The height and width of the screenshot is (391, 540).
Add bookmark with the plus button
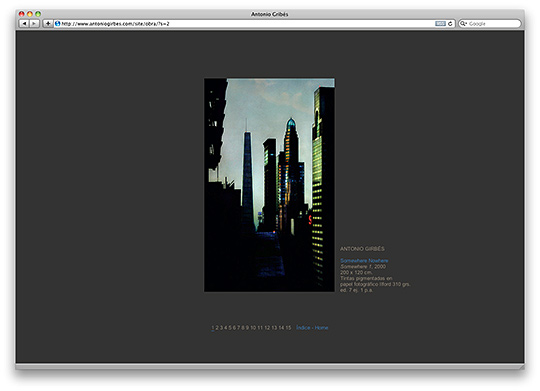(x=48, y=23)
